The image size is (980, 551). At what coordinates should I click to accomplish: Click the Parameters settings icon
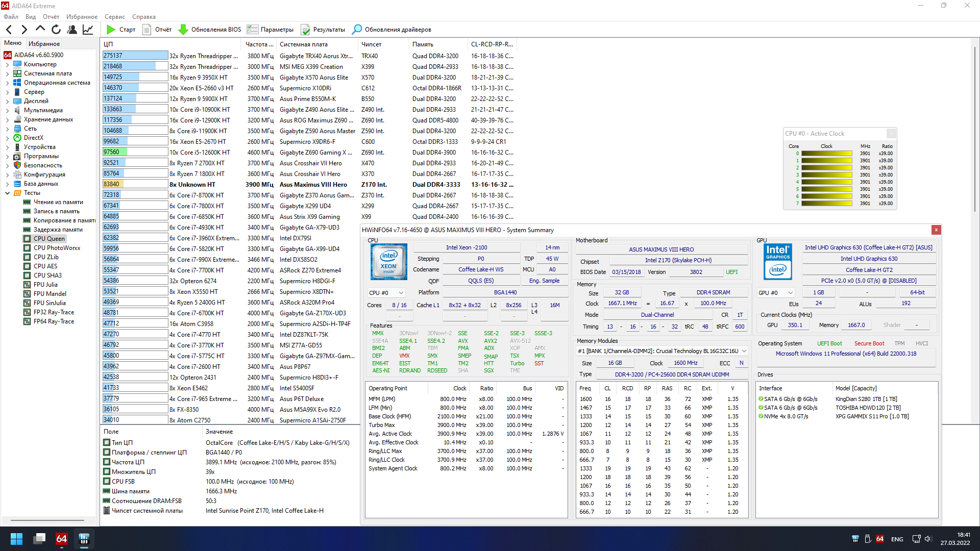(253, 30)
